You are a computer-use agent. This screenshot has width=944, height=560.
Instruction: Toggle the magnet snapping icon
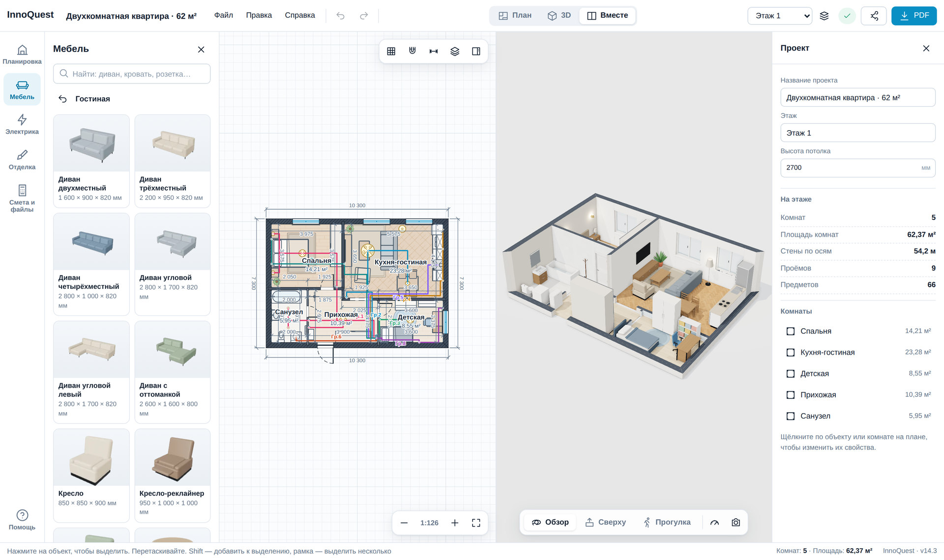coord(413,51)
